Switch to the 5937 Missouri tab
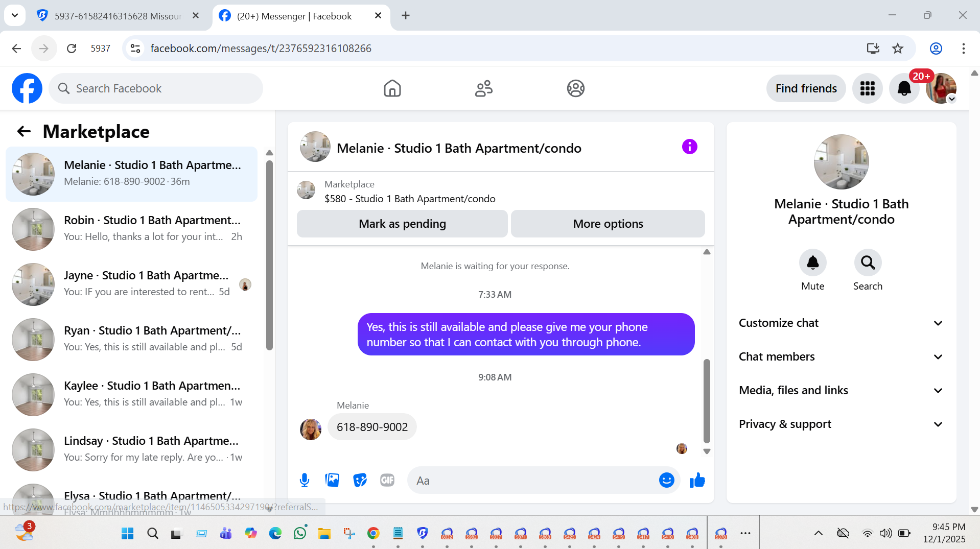The image size is (980, 549). point(118,16)
